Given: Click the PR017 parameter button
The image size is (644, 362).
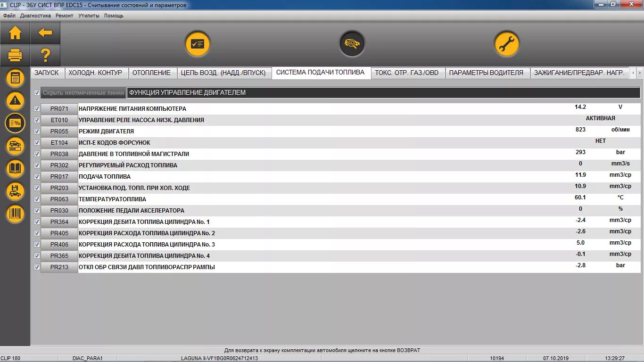Looking at the screenshot, I should tap(59, 177).
